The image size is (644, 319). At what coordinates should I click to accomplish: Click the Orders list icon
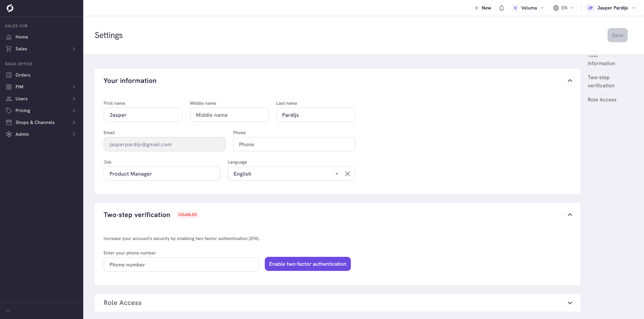coord(9,75)
